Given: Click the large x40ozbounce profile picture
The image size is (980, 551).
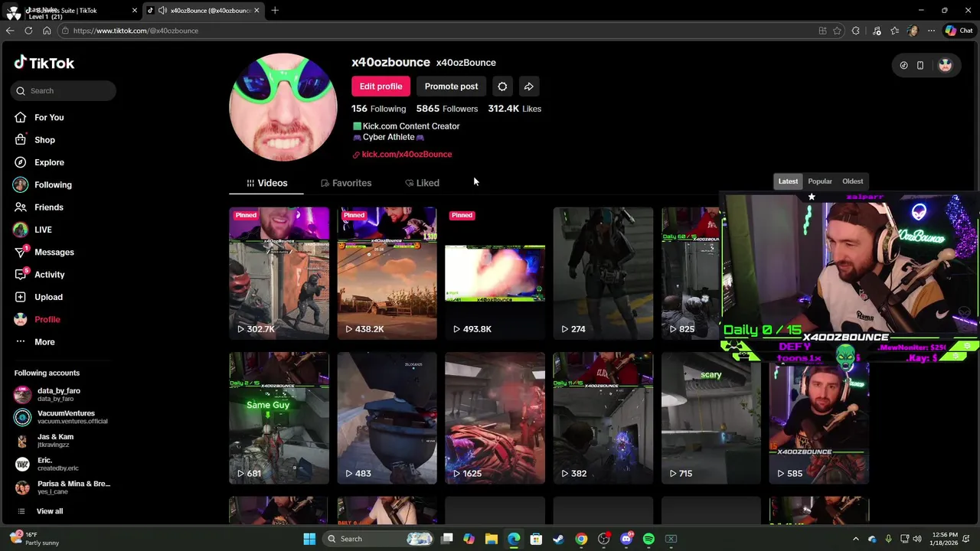Looking at the screenshot, I should 283,107.
